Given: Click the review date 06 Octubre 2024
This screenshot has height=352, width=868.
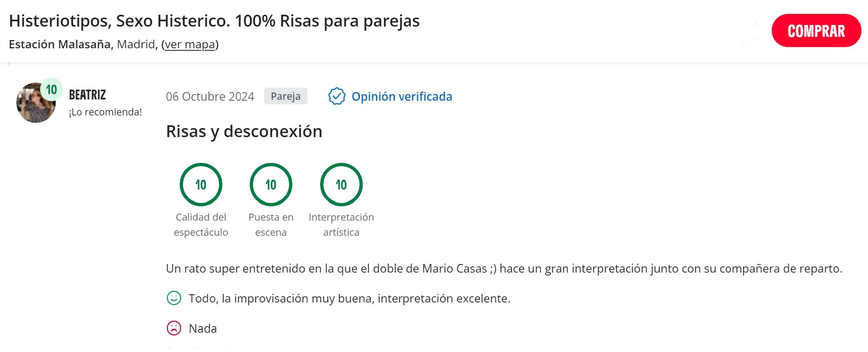Looking at the screenshot, I should point(210,97).
